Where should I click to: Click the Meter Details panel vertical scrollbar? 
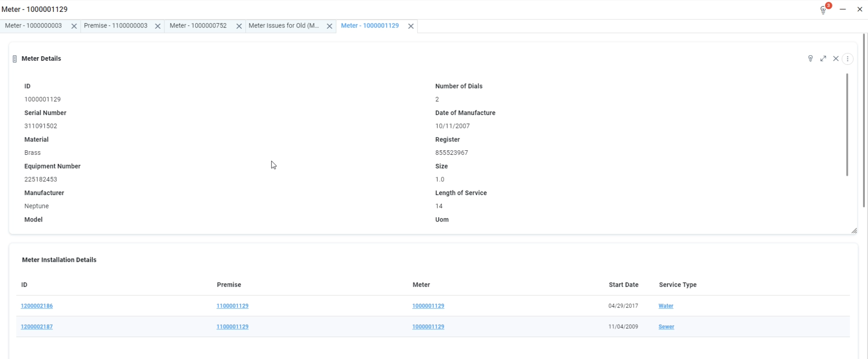847,124
